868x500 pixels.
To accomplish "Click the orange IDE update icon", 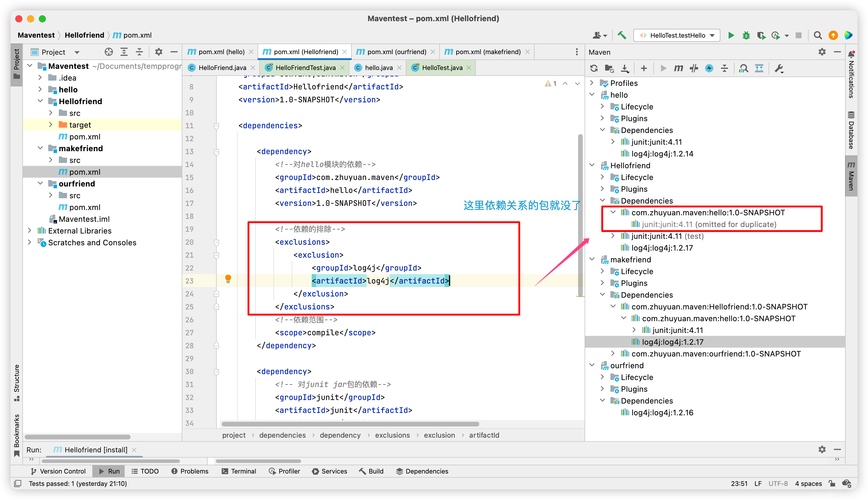I will [x=833, y=35].
